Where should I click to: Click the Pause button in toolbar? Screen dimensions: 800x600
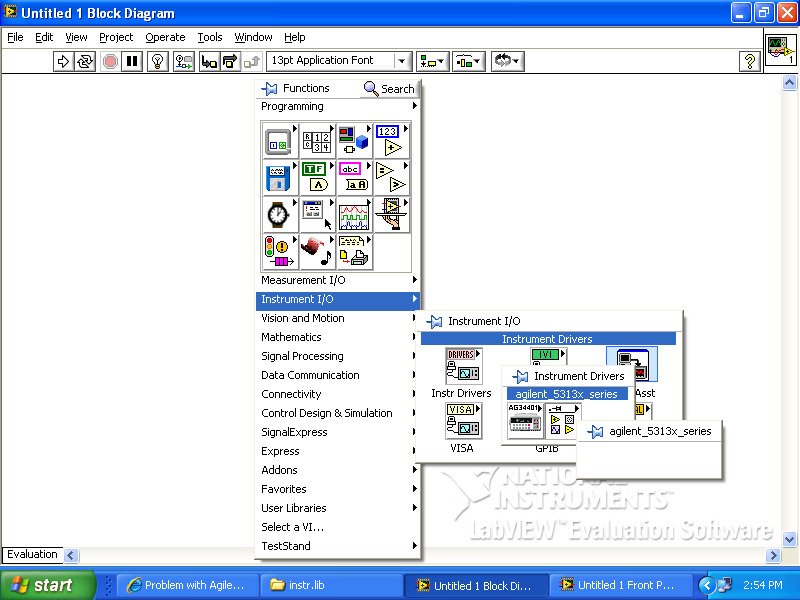(132, 62)
